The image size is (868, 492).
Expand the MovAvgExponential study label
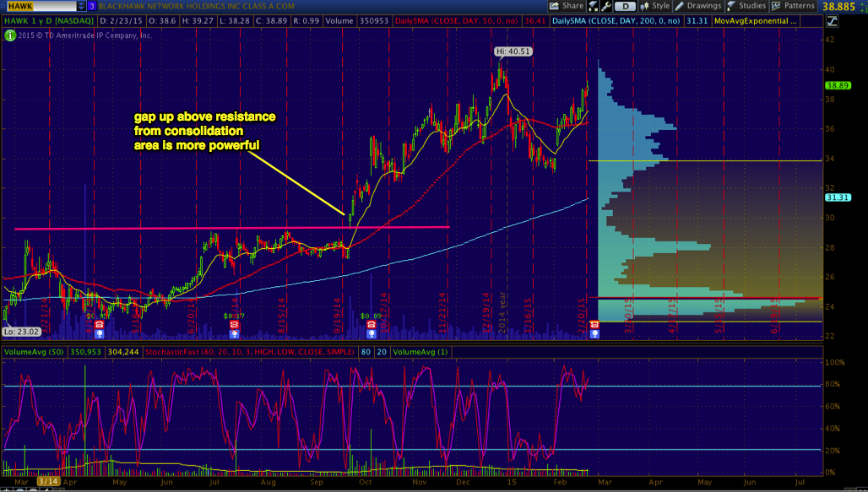pos(753,20)
